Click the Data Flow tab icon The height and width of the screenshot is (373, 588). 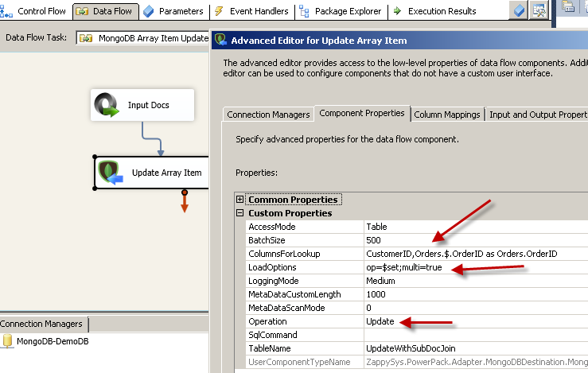tap(82, 11)
